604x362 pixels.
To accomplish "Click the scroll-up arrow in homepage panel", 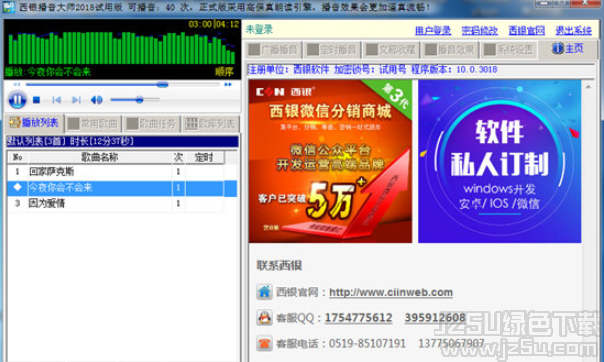I will (588, 87).
